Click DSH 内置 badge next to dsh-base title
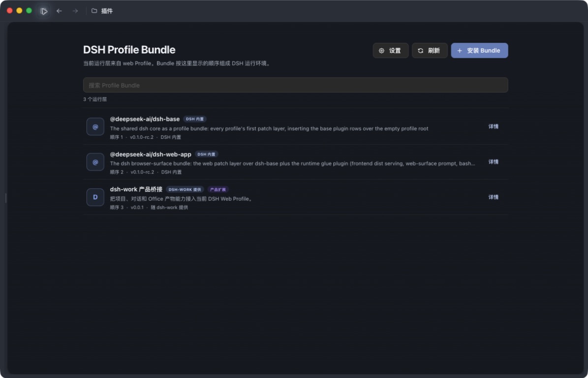588x378 pixels. (195, 119)
